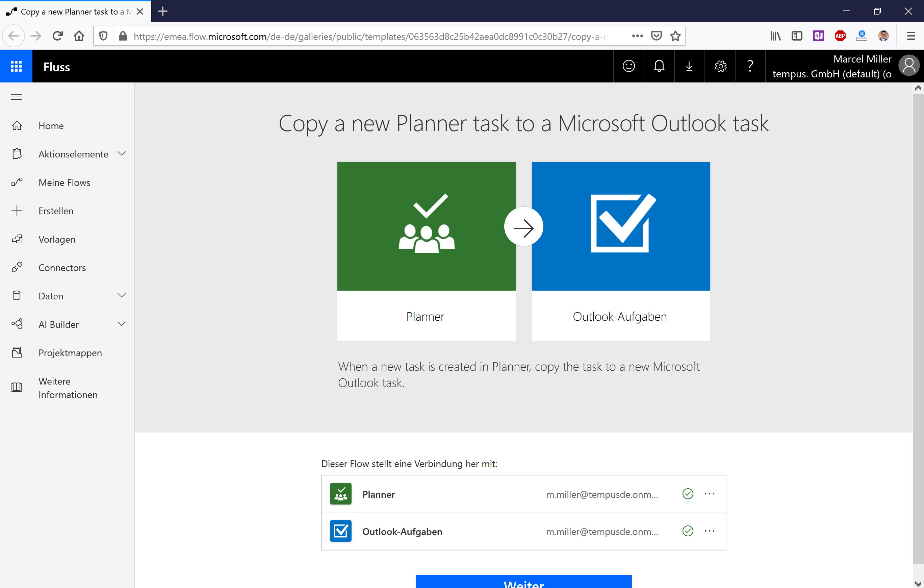Viewport: 924px width, 588px height.
Task: Click the green check for Outlook-Aufgaben connection
Action: (x=688, y=531)
